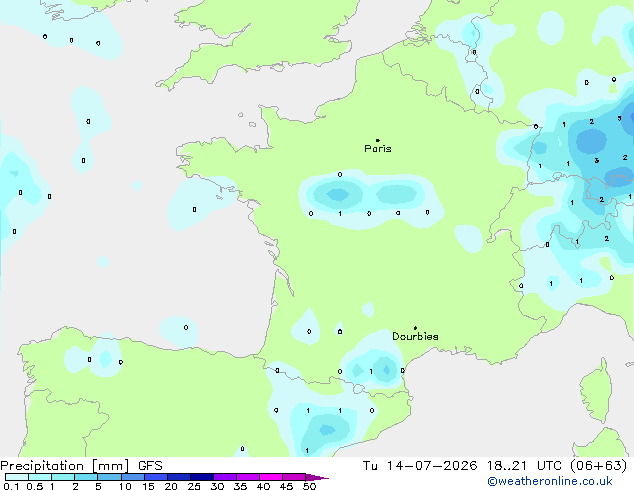The width and height of the screenshot is (634, 490).
Task: Select the 40–45 mm magenta legend swatch
Action: pyautogui.click(x=271, y=477)
